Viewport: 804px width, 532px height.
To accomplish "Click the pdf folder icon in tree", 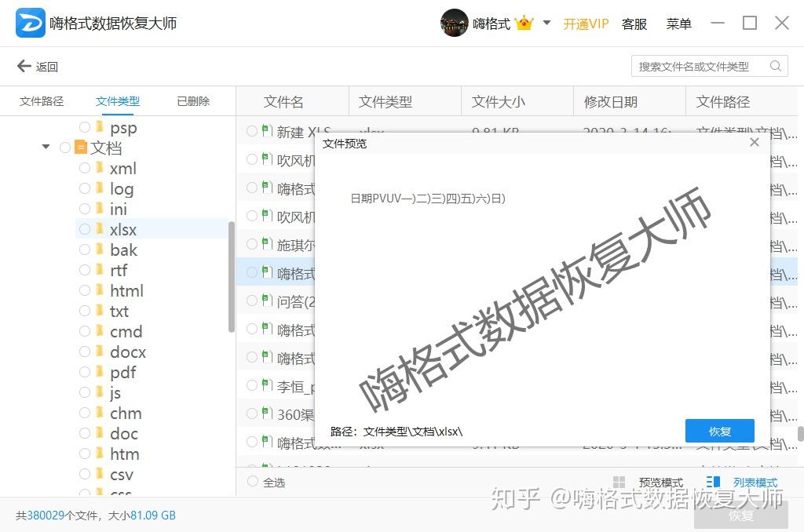I will (x=100, y=372).
